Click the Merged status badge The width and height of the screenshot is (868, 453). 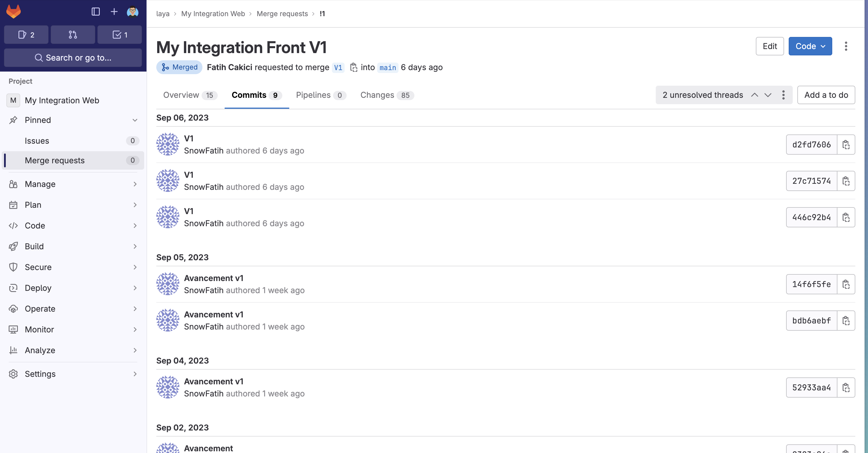pos(179,67)
